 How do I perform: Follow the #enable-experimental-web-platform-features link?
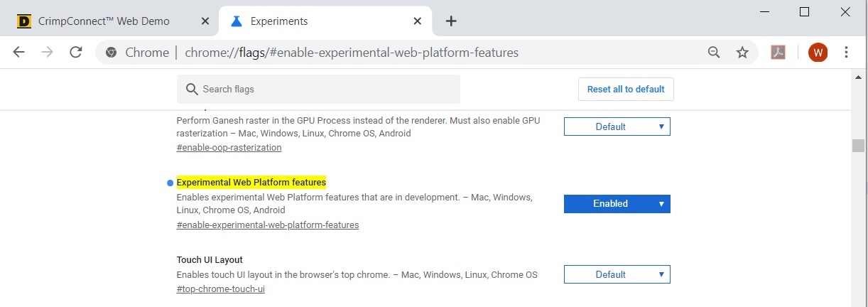pos(267,225)
